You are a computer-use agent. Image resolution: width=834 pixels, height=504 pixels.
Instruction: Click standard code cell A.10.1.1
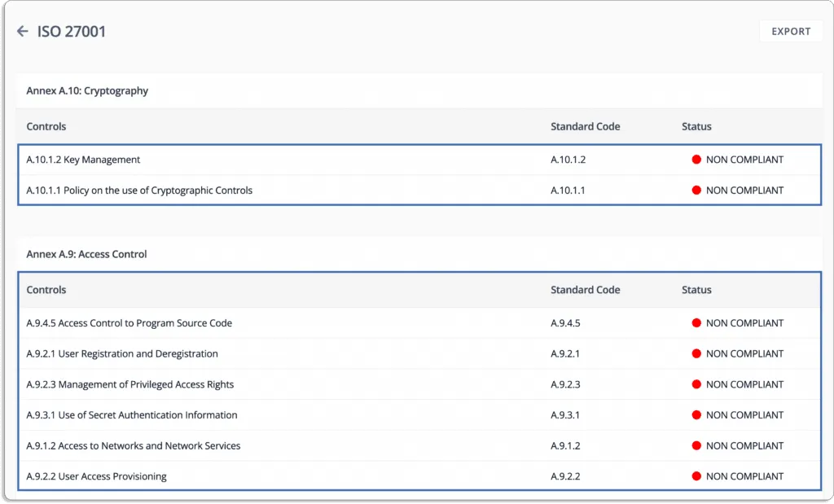pyautogui.click(x=568, y=191)
